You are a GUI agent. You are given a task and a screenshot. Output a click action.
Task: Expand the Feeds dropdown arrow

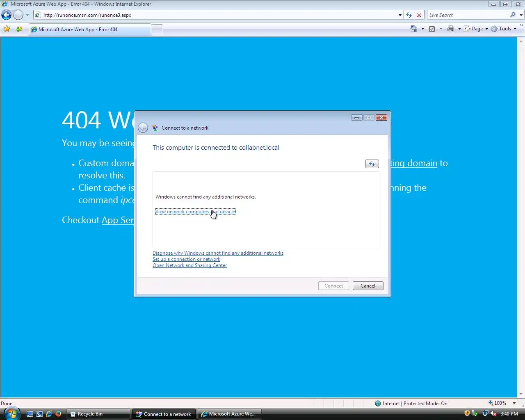(441, 29)
